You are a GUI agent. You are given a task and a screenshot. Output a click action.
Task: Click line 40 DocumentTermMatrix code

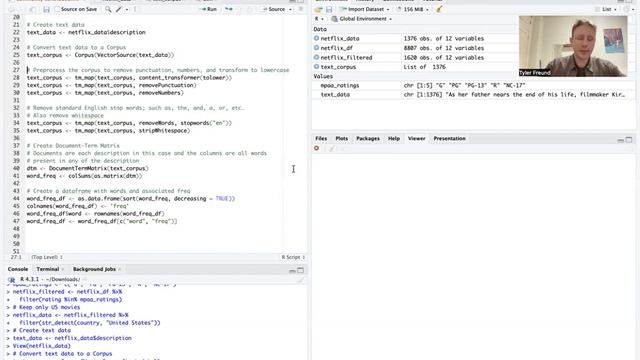pos(88,168)
